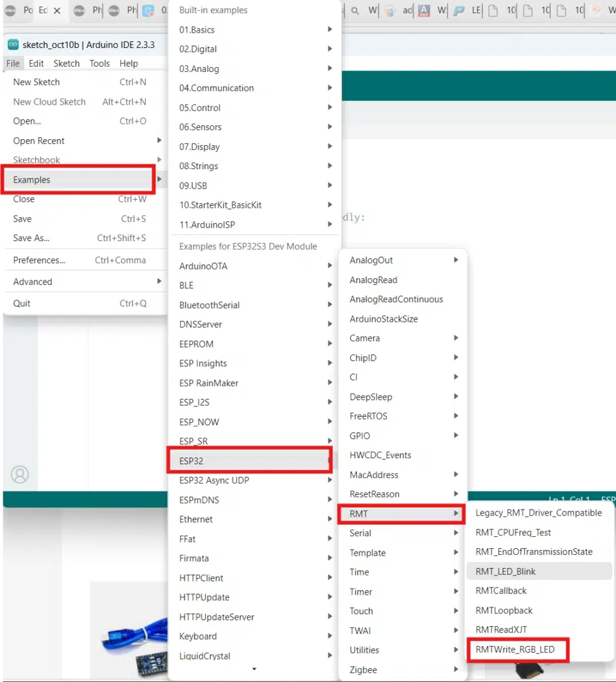The width and height of the screenshot is (616, 682).
Task: Expand the 01.Basics submenu arrow
Action: 330,29
